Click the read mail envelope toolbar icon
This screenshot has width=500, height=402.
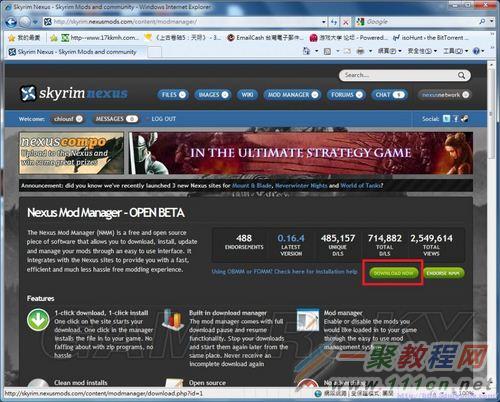point(347,51)
